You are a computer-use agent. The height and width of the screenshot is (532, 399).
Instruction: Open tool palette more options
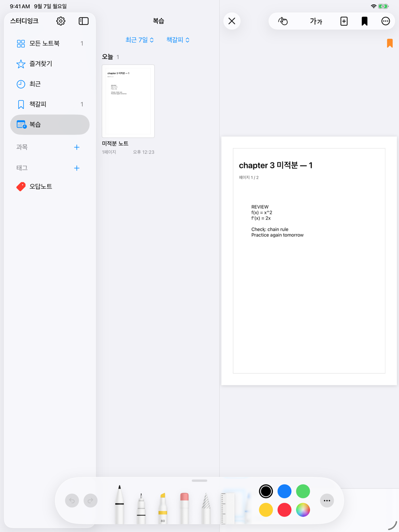(x=327, y=501)
